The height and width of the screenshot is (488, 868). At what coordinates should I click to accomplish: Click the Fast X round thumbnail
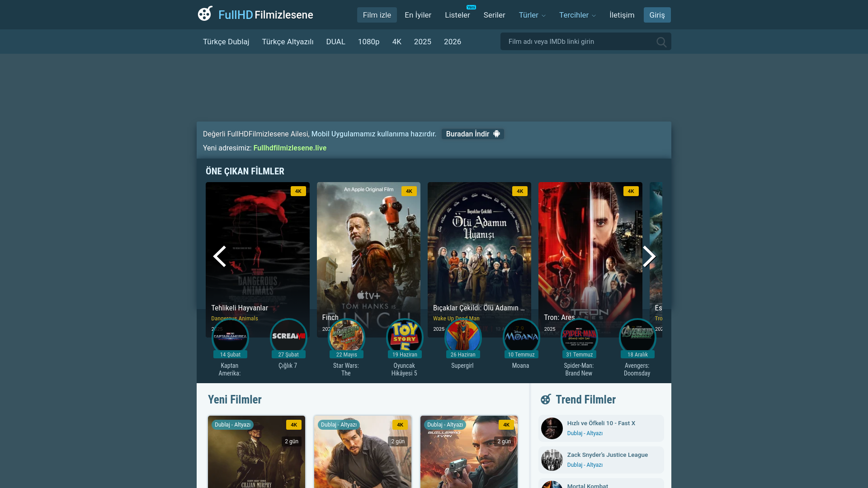coord(552,428)
